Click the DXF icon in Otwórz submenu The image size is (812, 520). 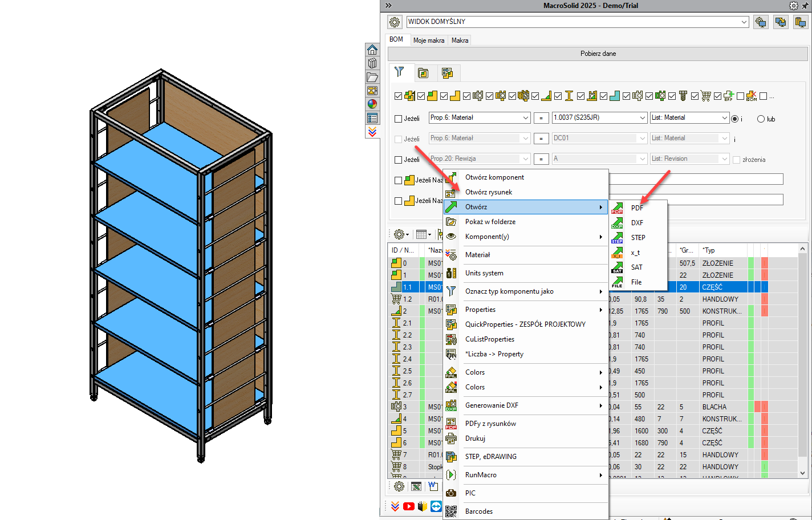tap(617, 223)
